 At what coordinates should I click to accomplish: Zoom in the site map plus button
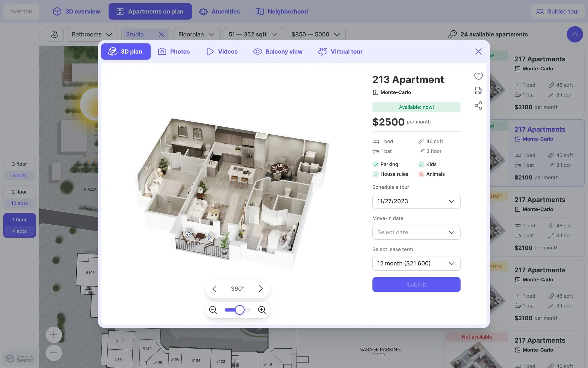[54, 335]
